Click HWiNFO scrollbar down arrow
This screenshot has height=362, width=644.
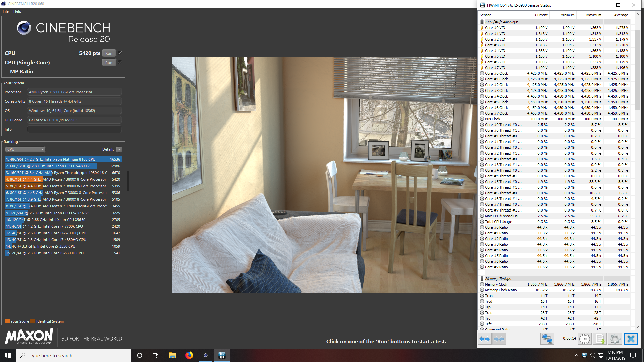[x=638, y=327]
